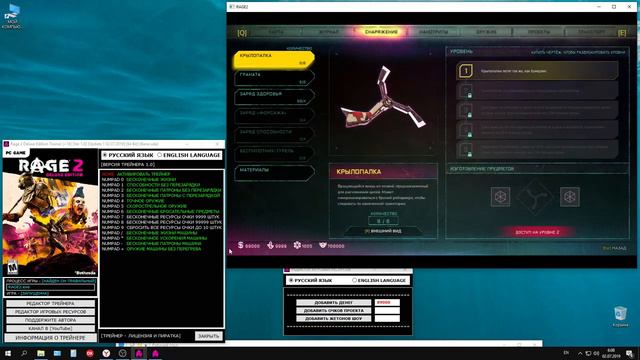
Task: Click the Добавить жетонов шоу button
Action: (333, 318)
